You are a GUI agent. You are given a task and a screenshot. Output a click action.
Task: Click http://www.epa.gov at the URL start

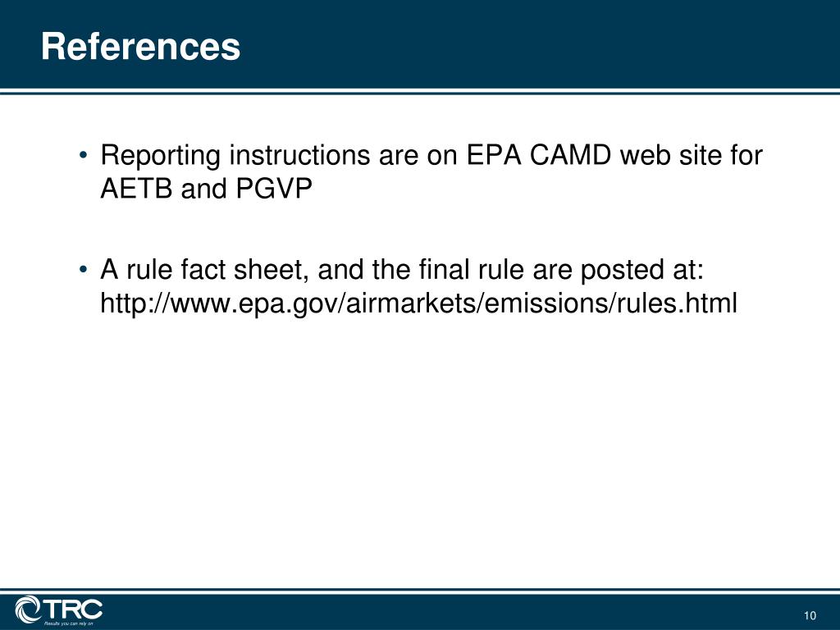pyautogui.click(x=220, y=304)
